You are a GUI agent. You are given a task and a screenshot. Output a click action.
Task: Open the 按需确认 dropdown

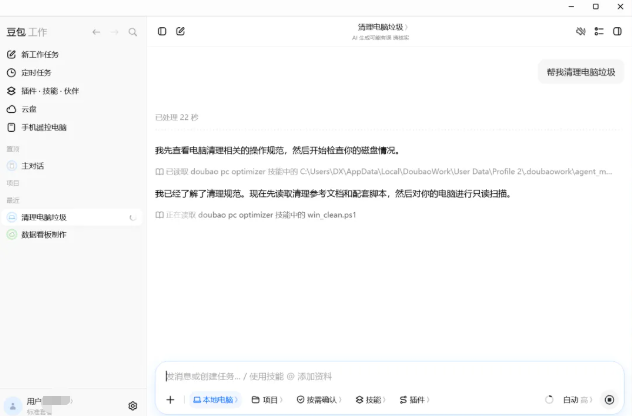coord(319,399)
